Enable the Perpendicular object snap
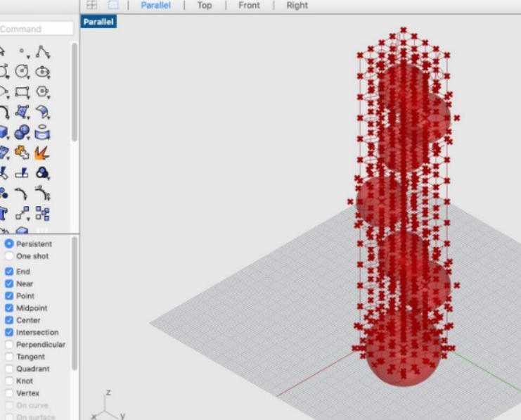This screenshot has width=521, height=420. [9, 345]
